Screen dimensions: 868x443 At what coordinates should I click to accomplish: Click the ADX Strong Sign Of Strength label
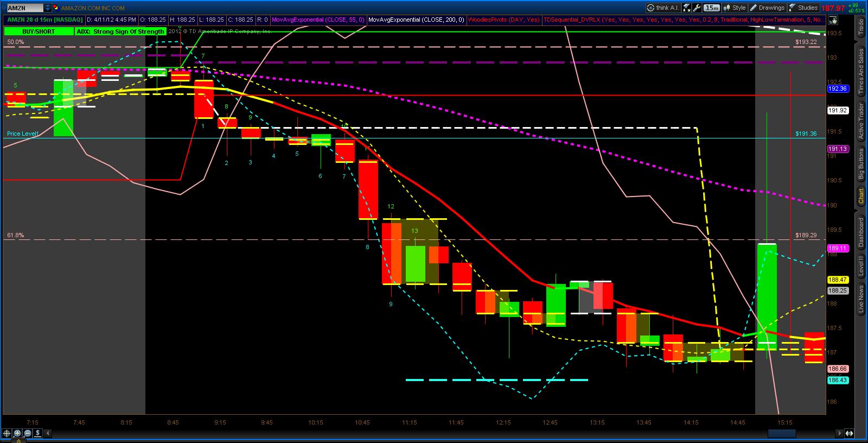120,31
